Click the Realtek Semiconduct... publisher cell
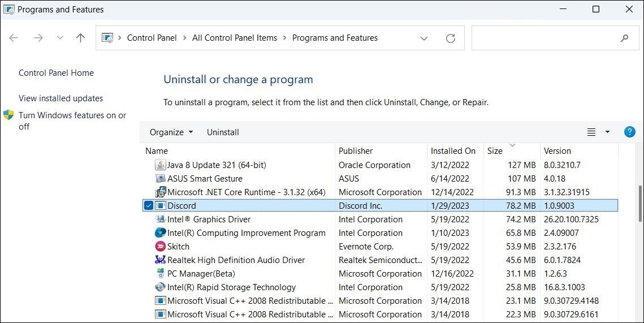644x323 pixels. [381, 260]
